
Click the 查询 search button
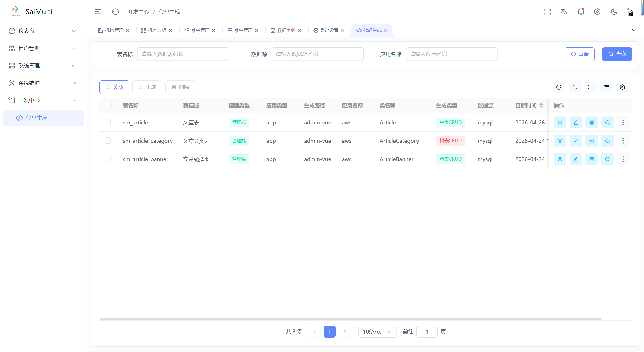click(x=617, y=54)
